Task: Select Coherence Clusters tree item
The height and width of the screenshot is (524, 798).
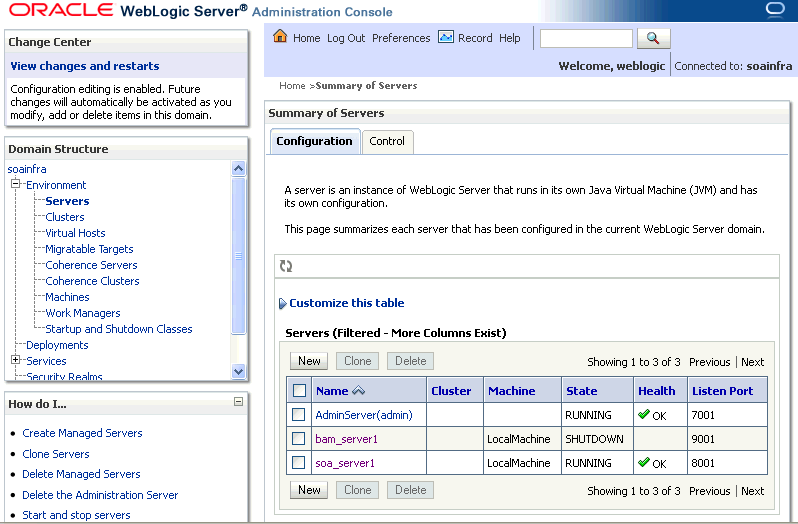Action: [92, 281]
